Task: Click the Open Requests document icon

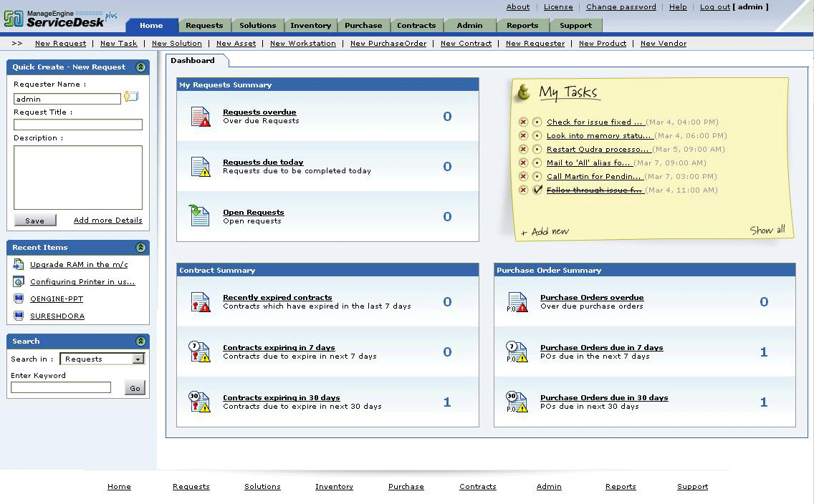Action: 198,215
